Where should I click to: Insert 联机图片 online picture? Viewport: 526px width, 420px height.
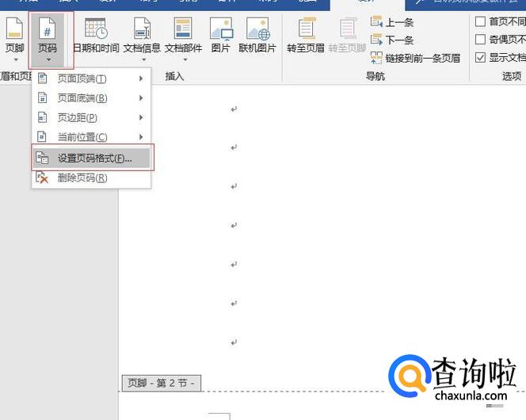click(257, 35)
